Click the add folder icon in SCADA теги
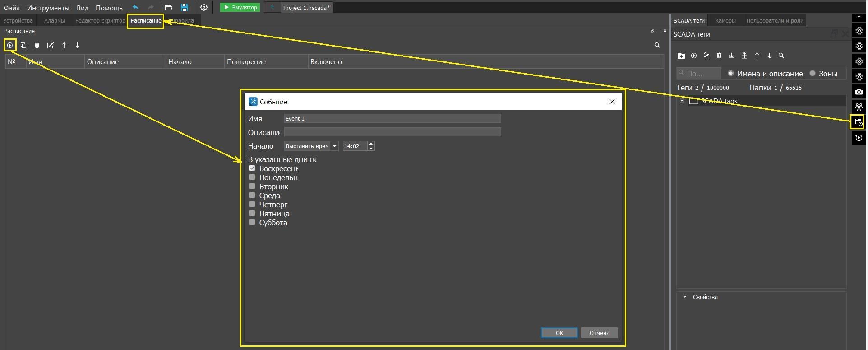This screenshot has width=868, height=350. click(x=681, y=56)
